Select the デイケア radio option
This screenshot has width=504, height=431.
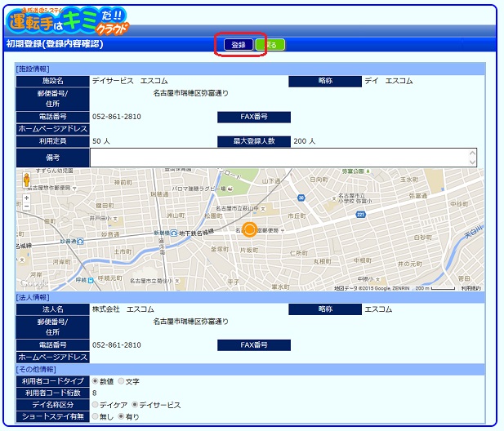click(x=95, y=404)
